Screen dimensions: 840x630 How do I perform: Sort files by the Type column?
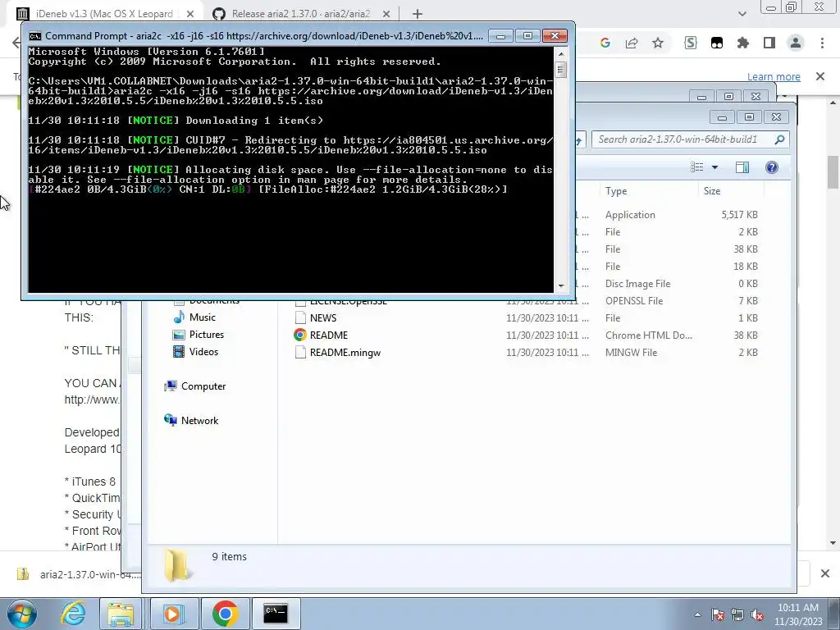point(650,191)
